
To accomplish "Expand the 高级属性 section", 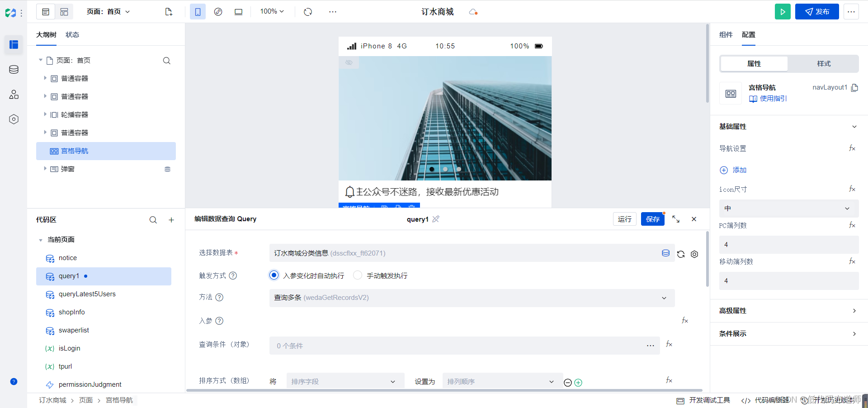I will point(854,311).
